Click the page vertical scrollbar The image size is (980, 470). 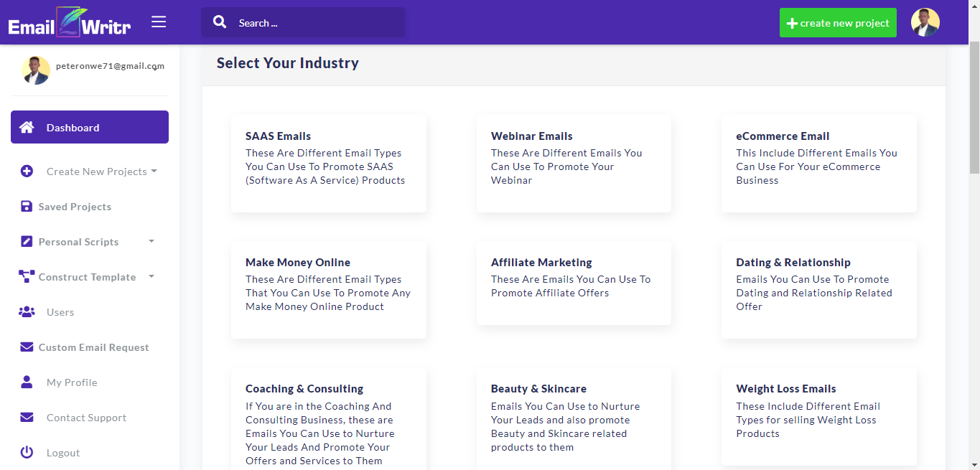[x=974, y=108]
